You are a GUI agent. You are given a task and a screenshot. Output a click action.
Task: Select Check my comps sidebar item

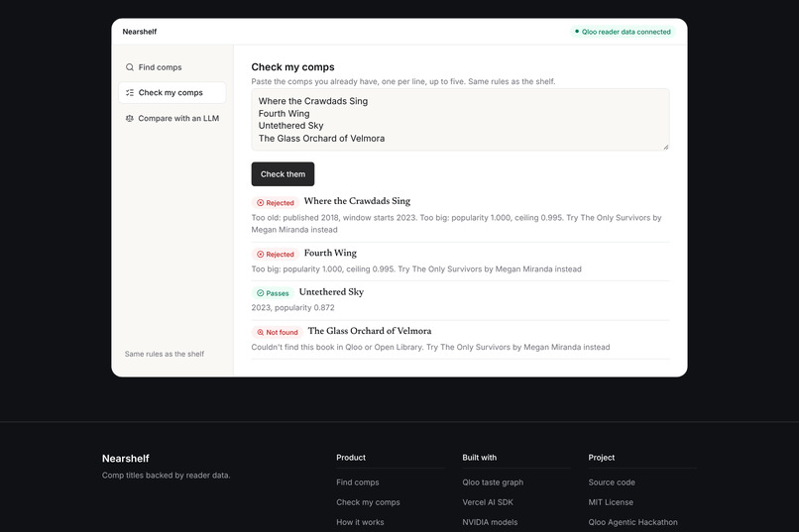(172, 93)
